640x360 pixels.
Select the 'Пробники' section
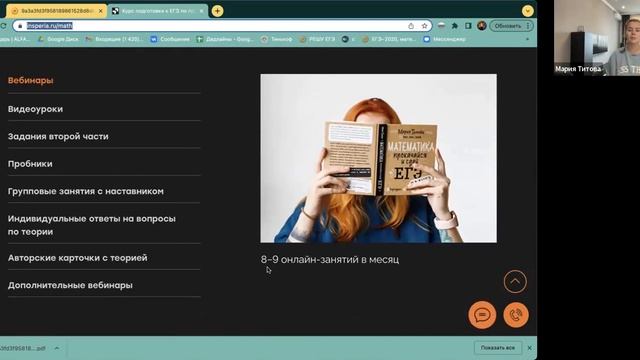click(30, 164)
